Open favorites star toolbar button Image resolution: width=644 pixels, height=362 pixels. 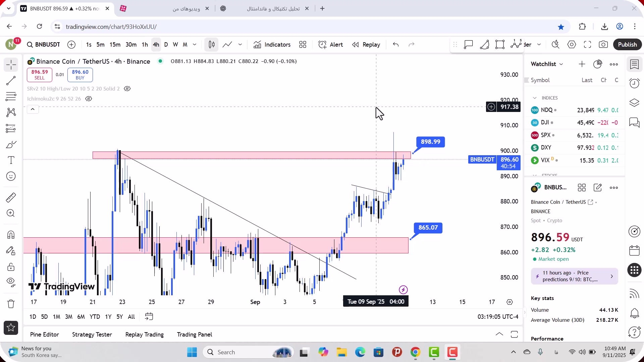pyautogui.click(x=11, y=328)
